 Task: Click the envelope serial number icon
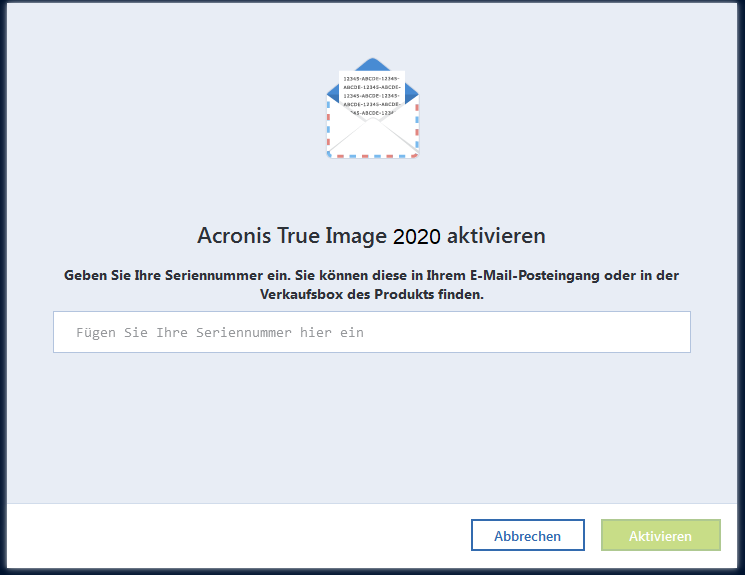tap(372, 108)
